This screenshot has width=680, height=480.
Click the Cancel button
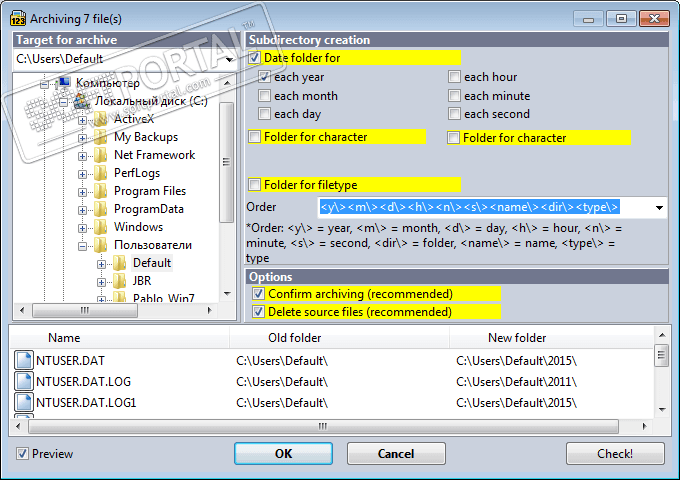click(396, 454)
